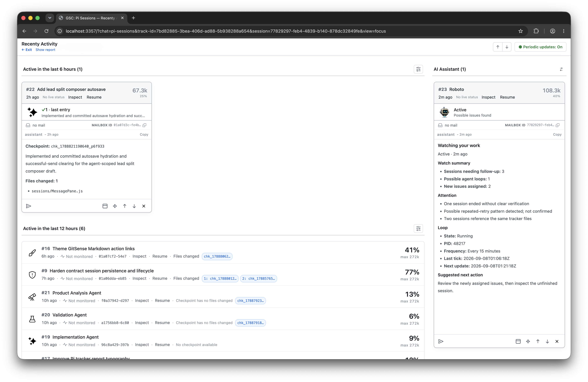Viewport: 588px width, 382px height.
Task: Inspect session #16 Theme GitSense Markdown action links
Action: [139, 256]
